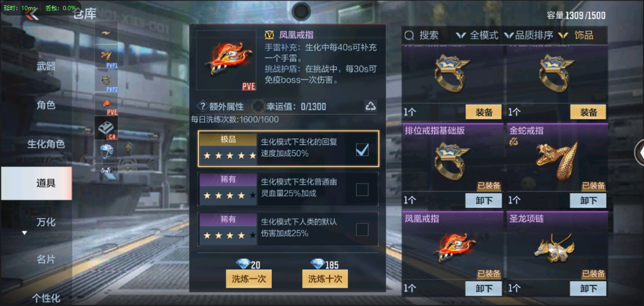Expand the 品质排序 sorting dropdown
The width and height of the screenshot is (644, 306).
click(x=529, y=35)
